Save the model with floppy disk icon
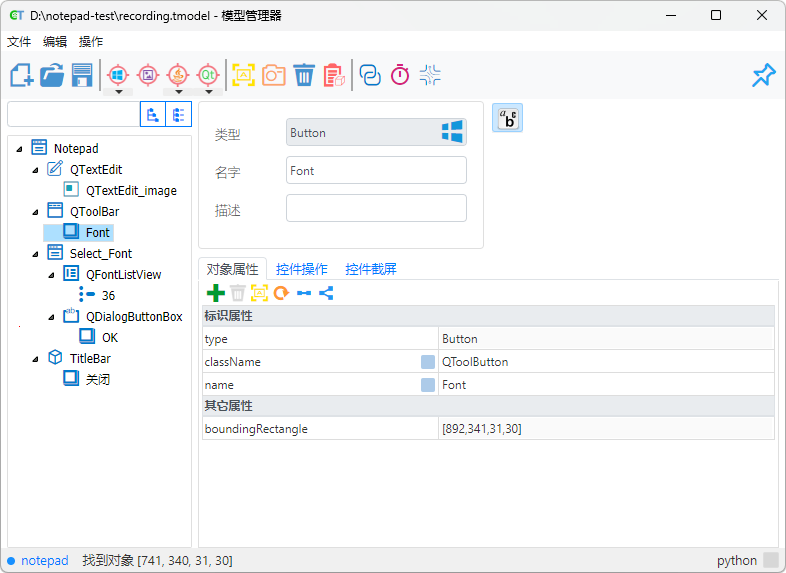The width and height of the screenshot is (786, 573). pyautogui.click(x=82, y=75)
